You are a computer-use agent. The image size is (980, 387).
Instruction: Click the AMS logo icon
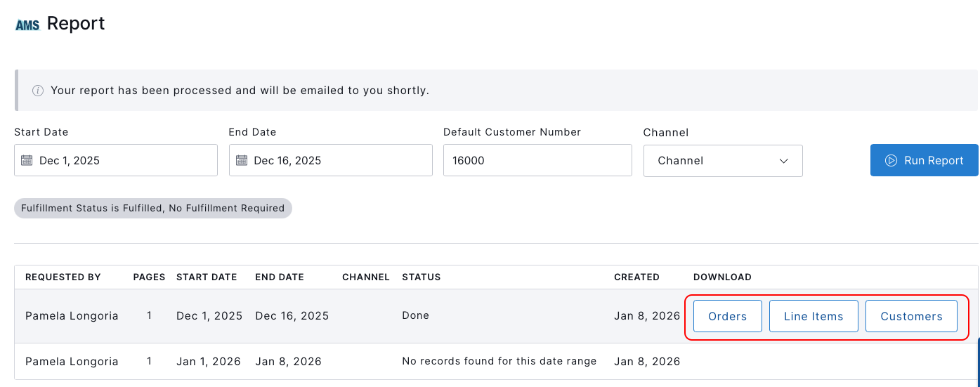tap(27, 25)
